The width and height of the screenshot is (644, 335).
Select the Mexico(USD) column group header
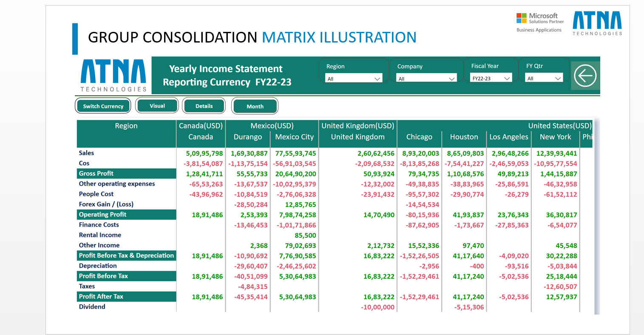(x=272, y=126)
